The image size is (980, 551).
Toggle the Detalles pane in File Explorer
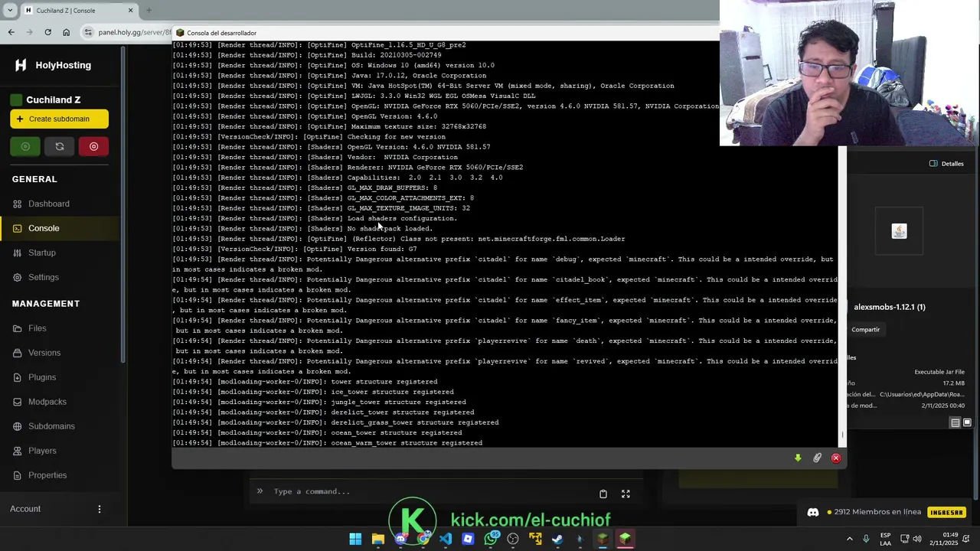(x=946, y=163)
